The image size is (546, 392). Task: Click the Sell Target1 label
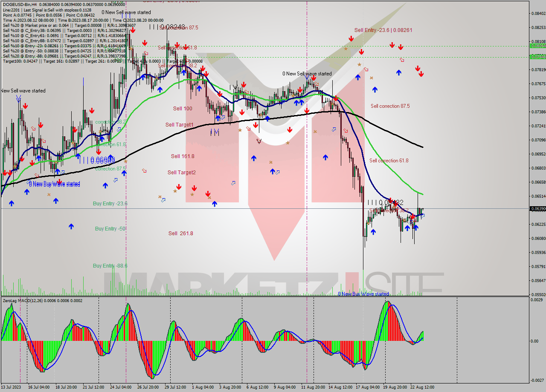point(179,125)
